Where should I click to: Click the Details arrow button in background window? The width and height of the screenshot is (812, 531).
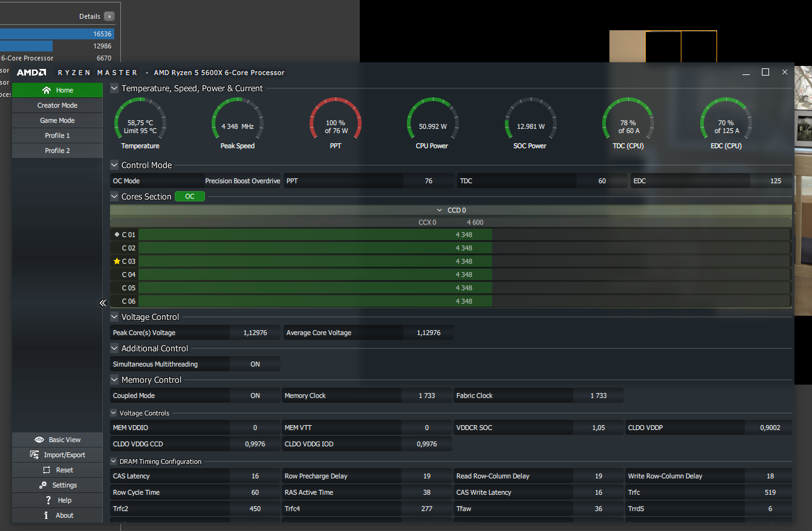(109, 16)
